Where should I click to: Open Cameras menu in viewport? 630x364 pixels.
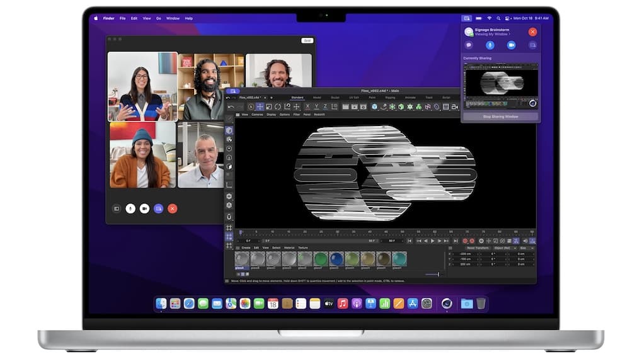(257, 115)
